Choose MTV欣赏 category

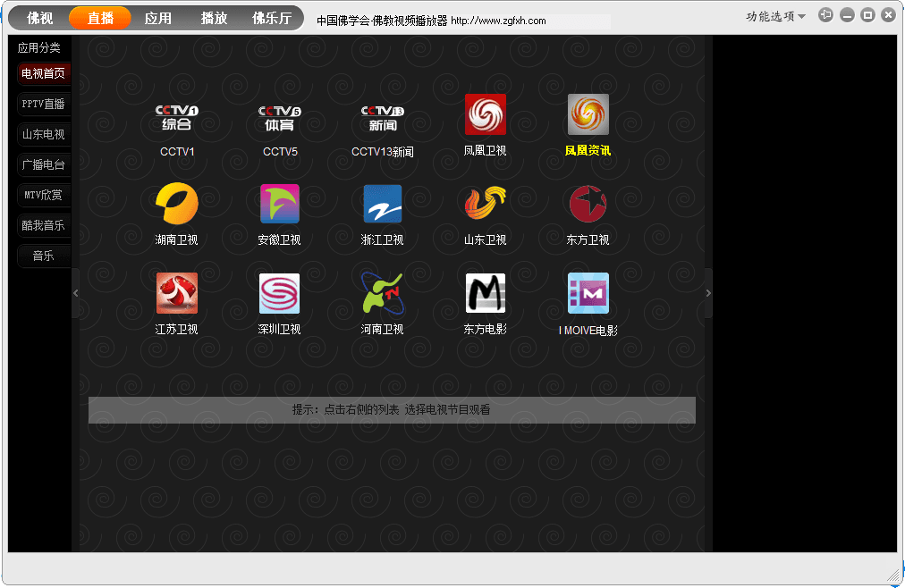(43, 195)
